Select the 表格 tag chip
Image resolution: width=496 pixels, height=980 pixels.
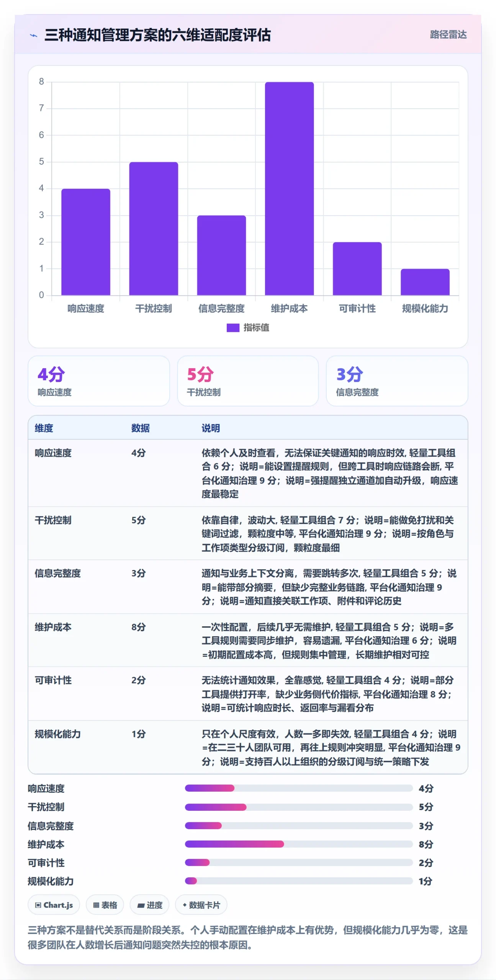(105, 905)
